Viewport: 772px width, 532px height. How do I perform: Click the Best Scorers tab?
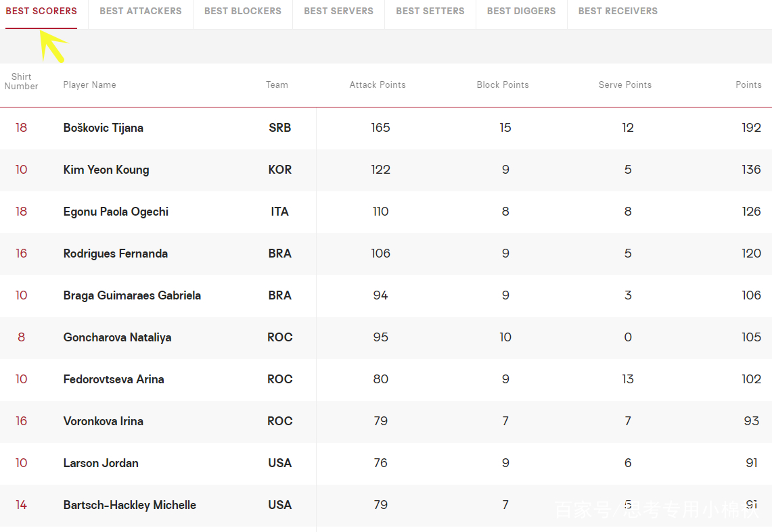[x=41, y=11]
